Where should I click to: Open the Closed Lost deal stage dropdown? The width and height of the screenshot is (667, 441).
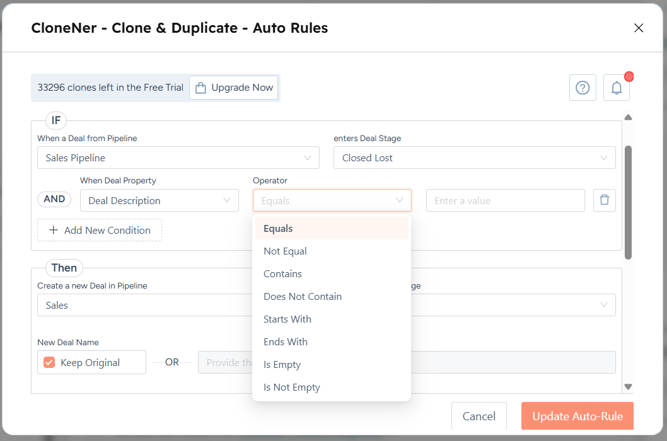[x=474, y=158]
